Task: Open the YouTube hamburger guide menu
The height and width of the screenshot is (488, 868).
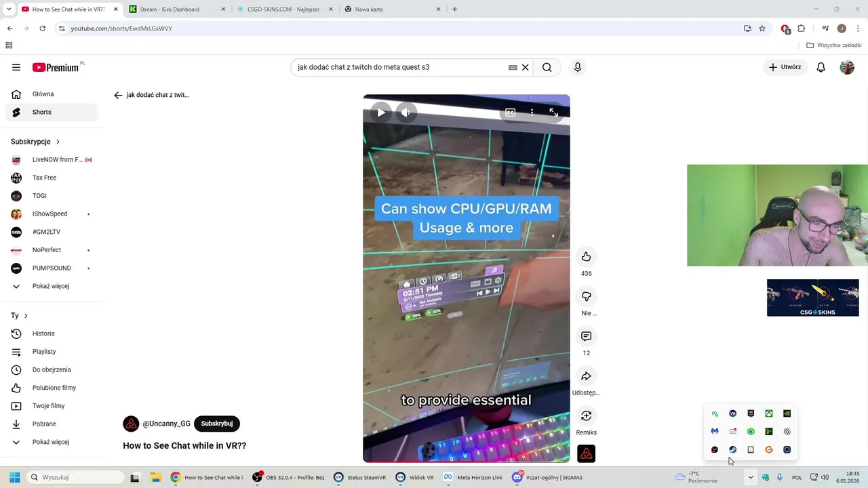Action: point(16,67)
